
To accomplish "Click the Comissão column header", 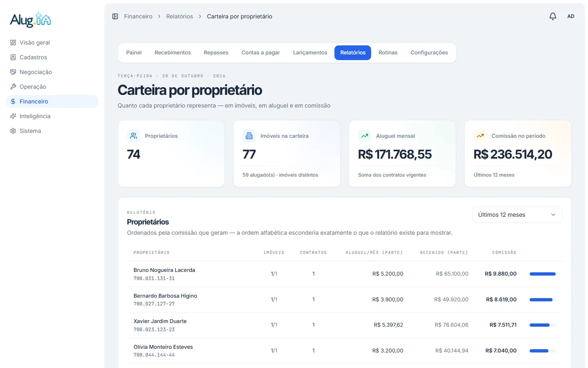I will tap(504, 253).
